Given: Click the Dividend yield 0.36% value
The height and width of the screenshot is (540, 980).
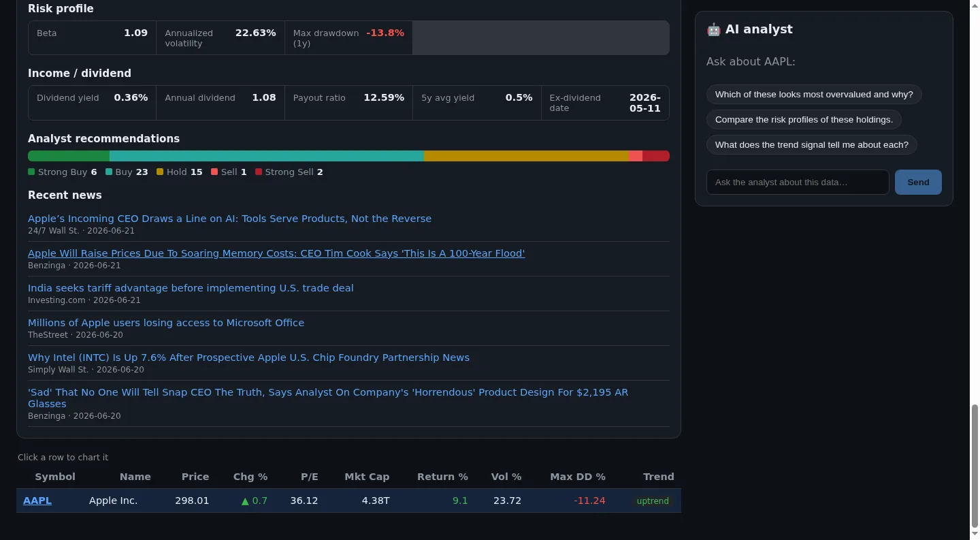Looking at the screenshot, I should (131, 97).
